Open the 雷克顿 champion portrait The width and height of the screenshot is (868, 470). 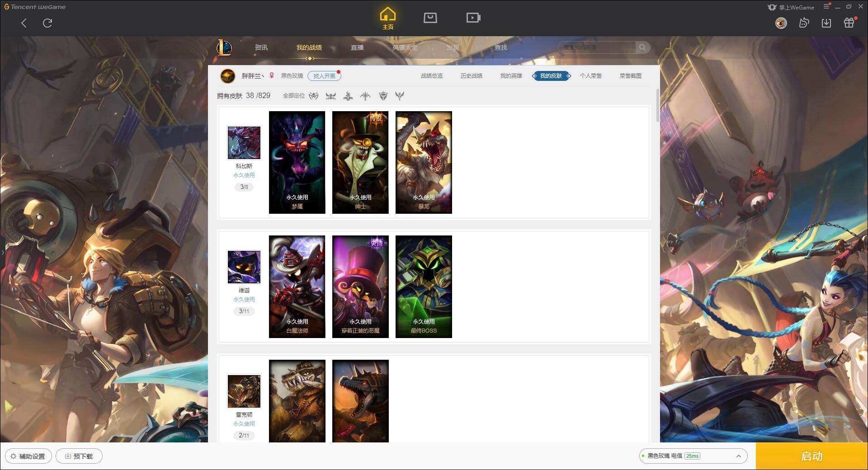(244, 391)
